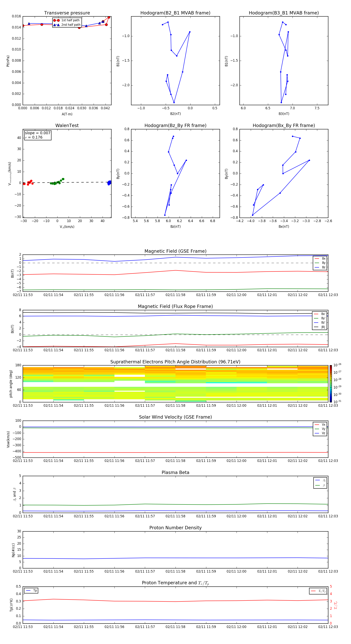The image size is (351, 644).
Task: Select 'Bx' in GSE magnetic field legend
Action: tap(320, 259)
